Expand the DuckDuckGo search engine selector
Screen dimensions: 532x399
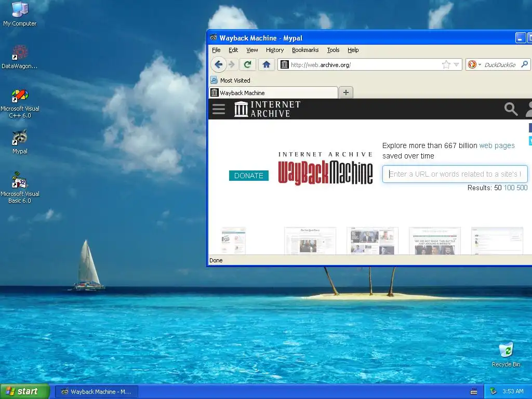[x=474, y=64]
